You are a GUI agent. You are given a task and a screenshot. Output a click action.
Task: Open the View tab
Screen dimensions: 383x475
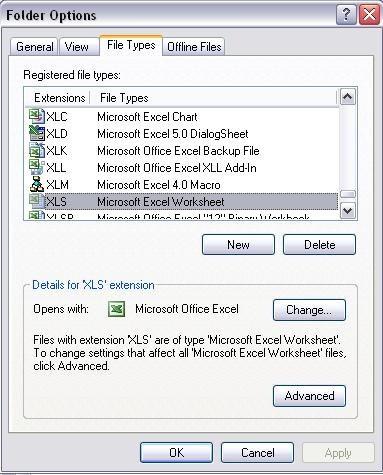tap(77, 47)
